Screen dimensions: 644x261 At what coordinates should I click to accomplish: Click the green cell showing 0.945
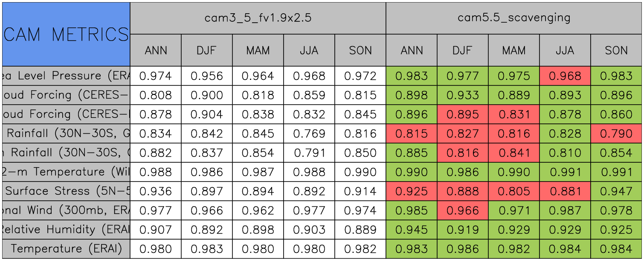pos(412,230)
